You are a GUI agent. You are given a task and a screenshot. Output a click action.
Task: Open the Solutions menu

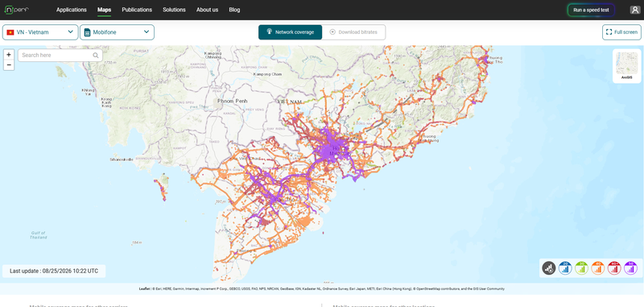click(x=174, y=10)
